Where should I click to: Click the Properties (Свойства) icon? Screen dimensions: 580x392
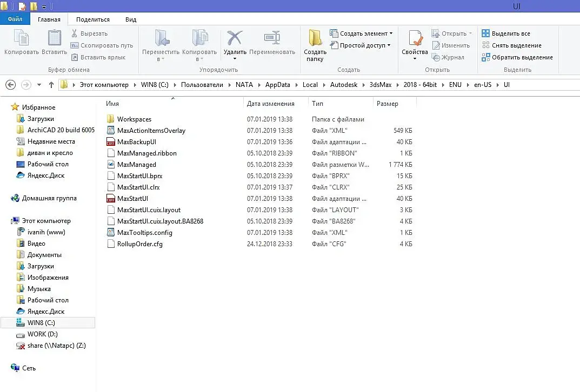pyautogui.click(x=415, y=38)
